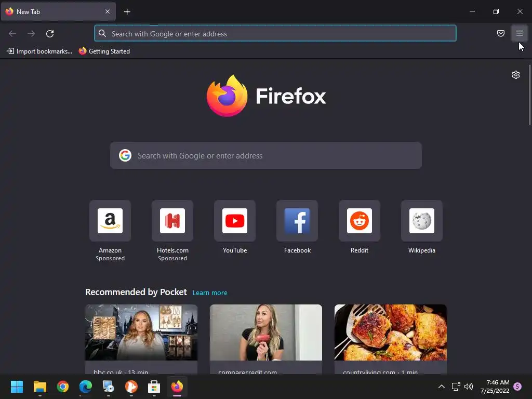The width and height of the screenshot is (532, 399).
Task: Click the Google icon in page search box
Action: tap(125, 155)
